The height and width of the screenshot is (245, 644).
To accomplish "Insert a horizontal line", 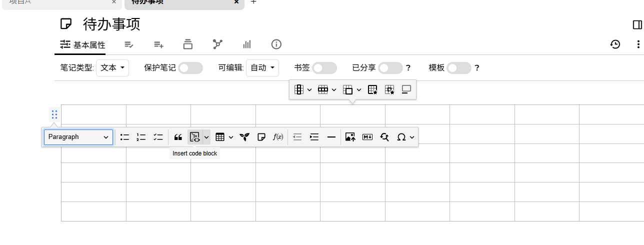I will (331, 137).
